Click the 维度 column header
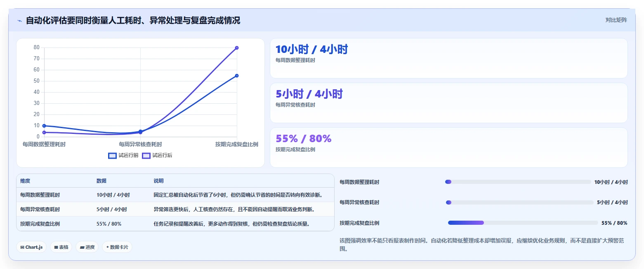This screenshot has height=269, width=644. coord(25,181)
